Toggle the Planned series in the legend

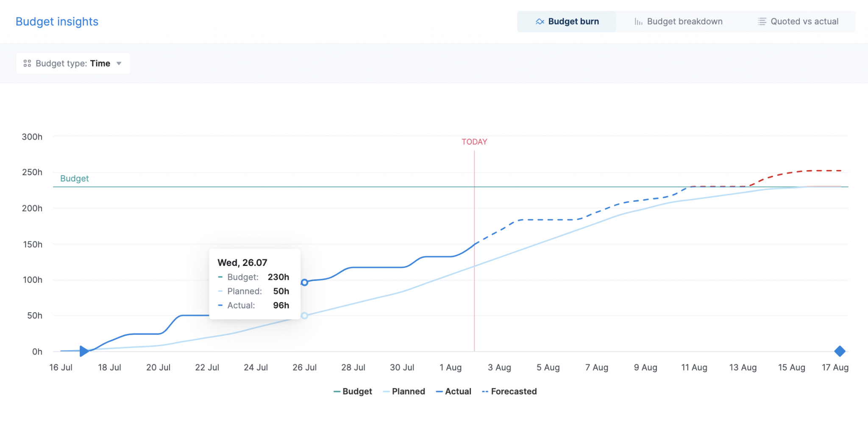pyautogui.click(x=409, y=391)
